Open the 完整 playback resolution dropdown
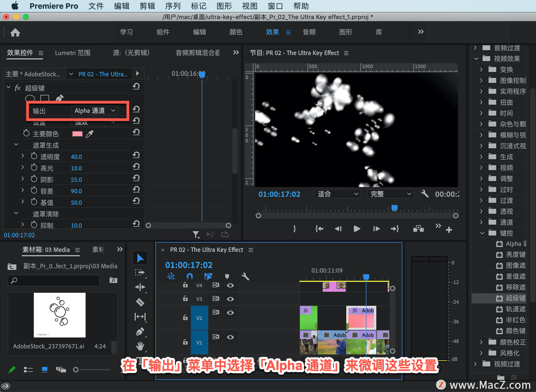The width and height of the screenshot is (536, 392). coord(391,194)
